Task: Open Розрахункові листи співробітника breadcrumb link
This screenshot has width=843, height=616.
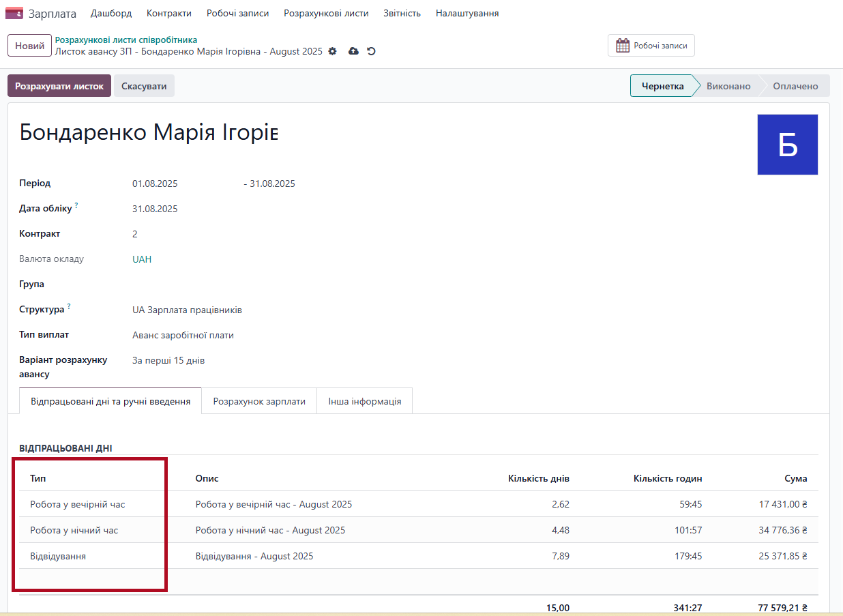Action: click(x=125, y=40)
